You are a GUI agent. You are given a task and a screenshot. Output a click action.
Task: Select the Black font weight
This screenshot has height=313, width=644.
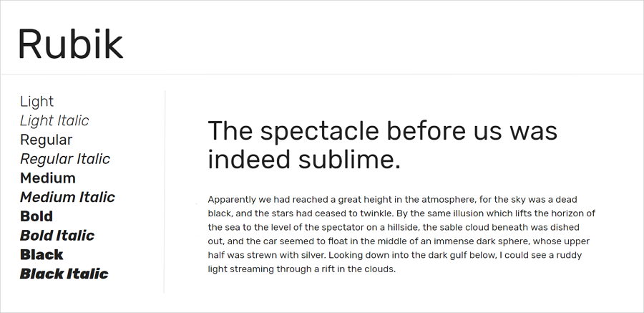pos(42,254)
